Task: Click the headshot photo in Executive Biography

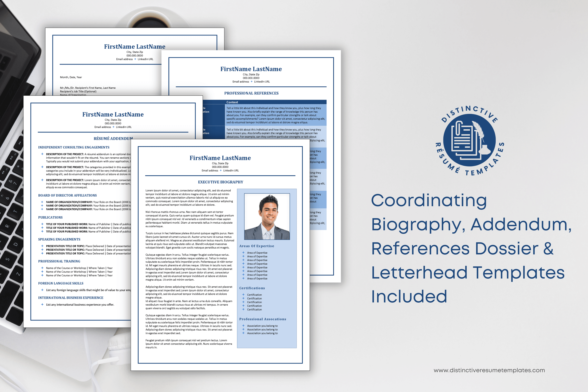Action: pos(267,217)
